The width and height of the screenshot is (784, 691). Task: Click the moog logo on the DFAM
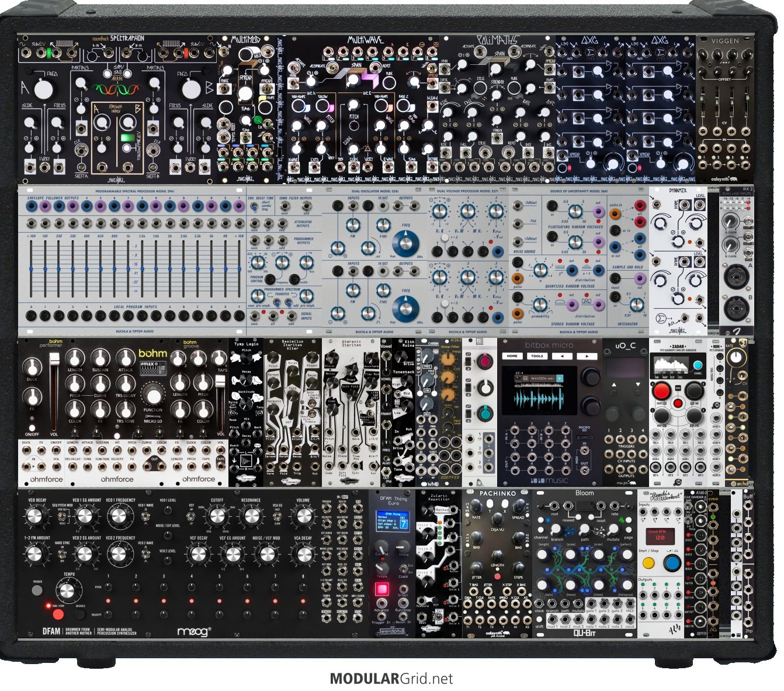193,631
